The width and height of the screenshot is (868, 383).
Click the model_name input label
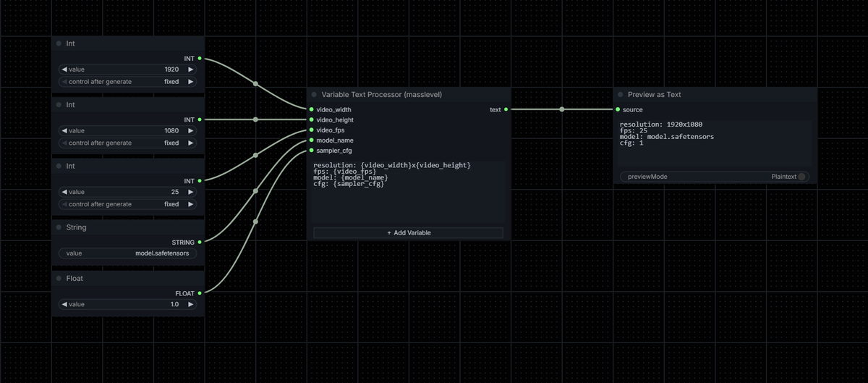(x=336, y=140)
